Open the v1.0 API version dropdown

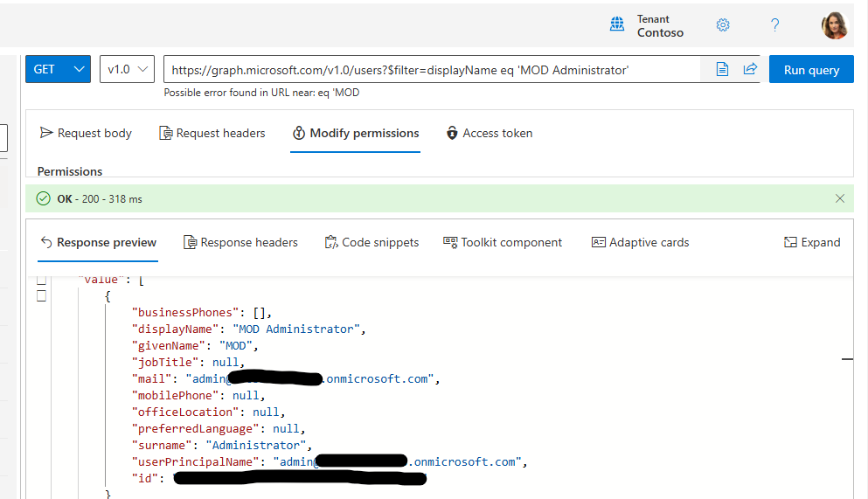tap(127, 69)
